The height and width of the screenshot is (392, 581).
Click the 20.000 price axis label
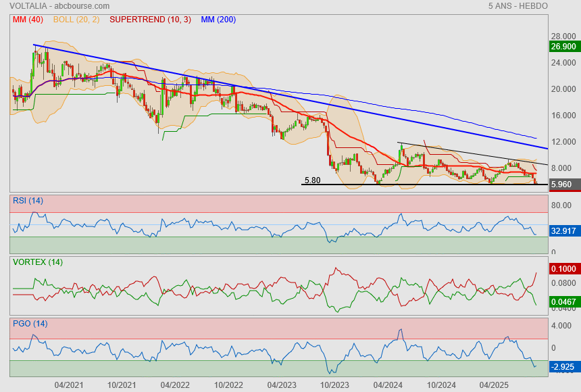562,89
